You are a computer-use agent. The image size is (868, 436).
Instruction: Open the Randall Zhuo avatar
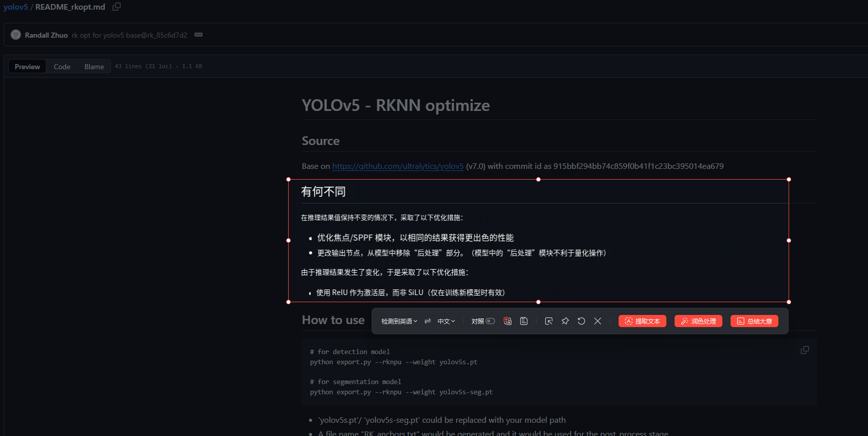(x=16, y=35)
